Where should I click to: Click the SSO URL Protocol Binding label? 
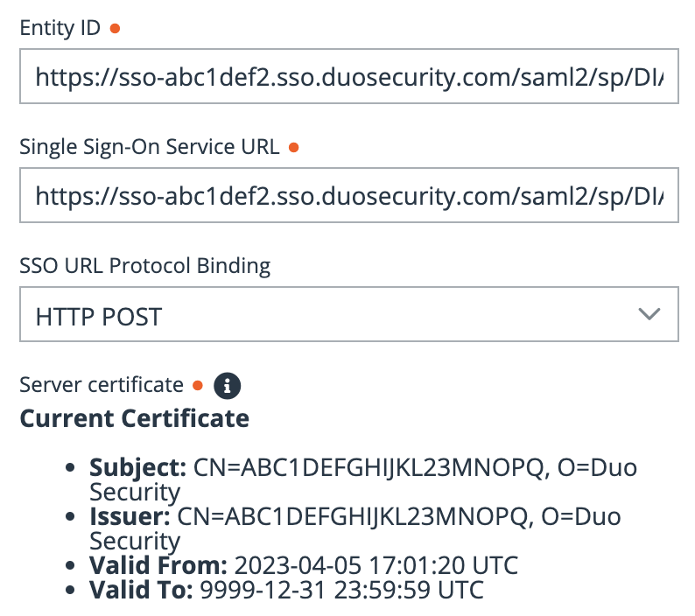click(x=145, y=264)
